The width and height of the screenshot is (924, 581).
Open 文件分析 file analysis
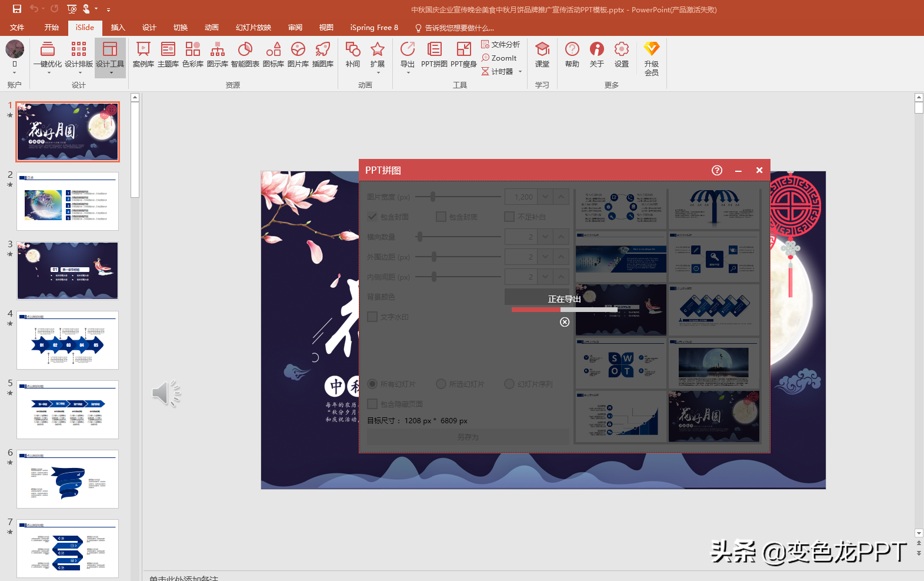[501, 45]
